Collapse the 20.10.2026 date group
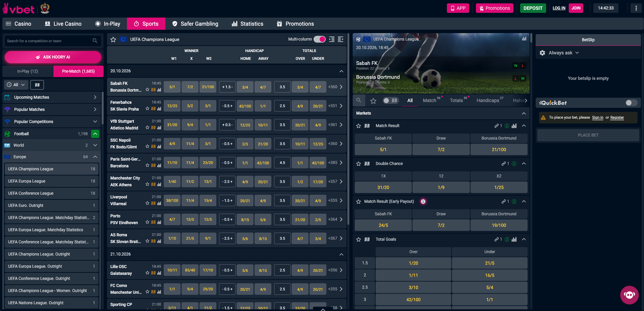The width and height of the screenshot is (644, 311). pos(341,71)
